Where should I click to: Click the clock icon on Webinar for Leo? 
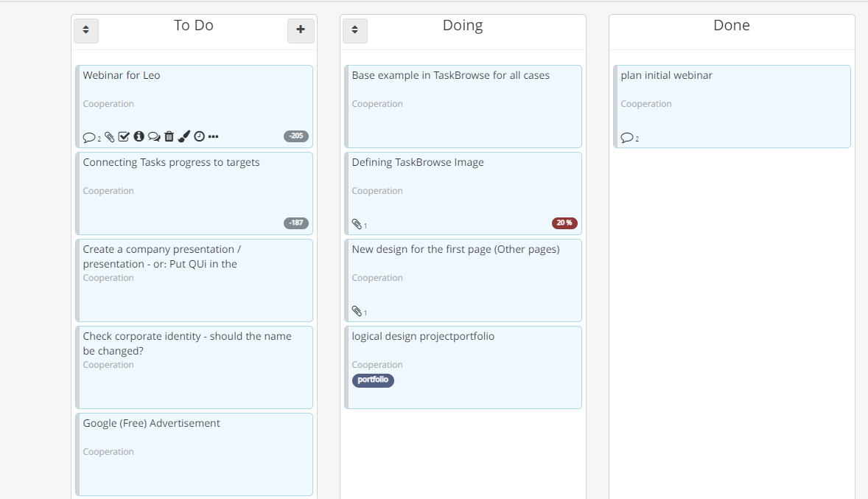click(x=198, y=136)
